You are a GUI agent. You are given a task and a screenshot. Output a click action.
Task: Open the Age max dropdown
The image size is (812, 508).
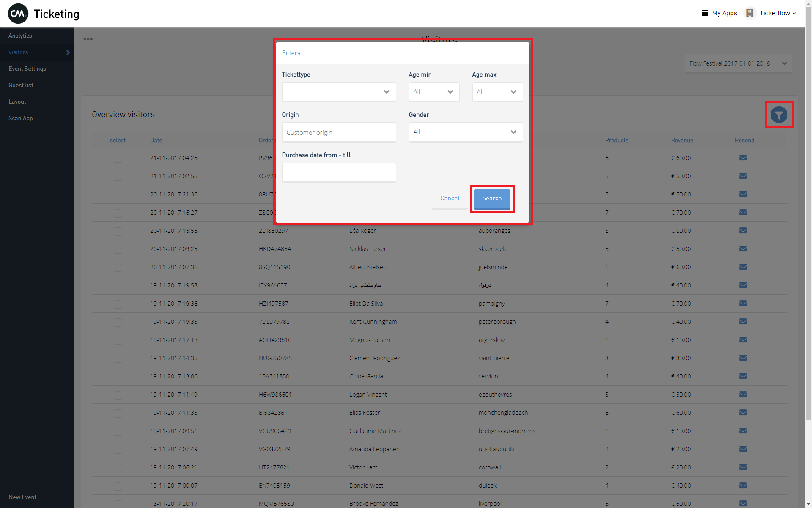tap(497, 92)
